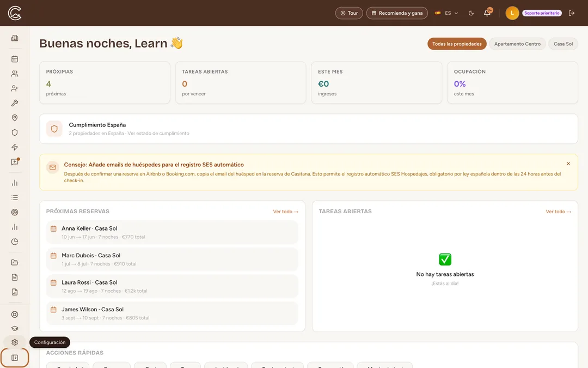Click the add-person icon in the sidebar

click(x=15, y=88)
